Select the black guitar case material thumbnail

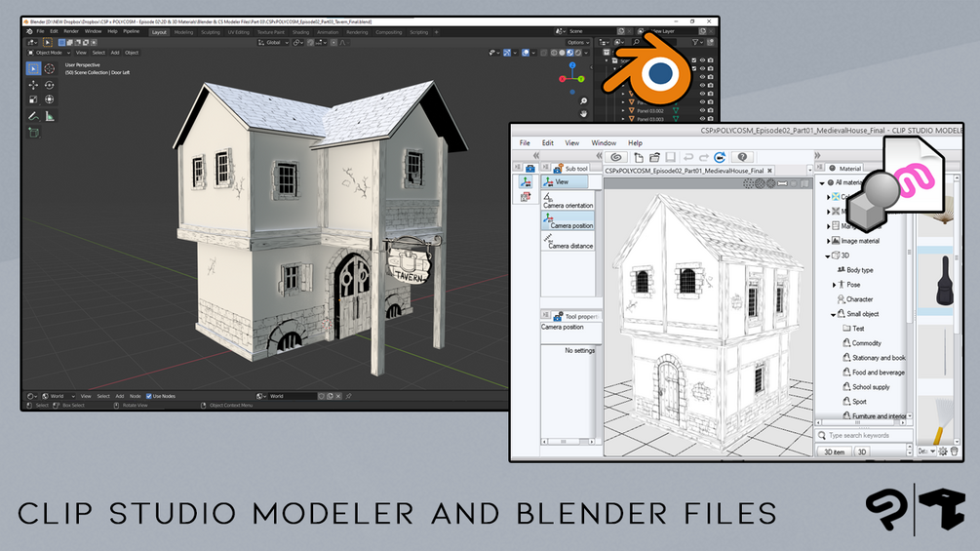coord(945,281)
